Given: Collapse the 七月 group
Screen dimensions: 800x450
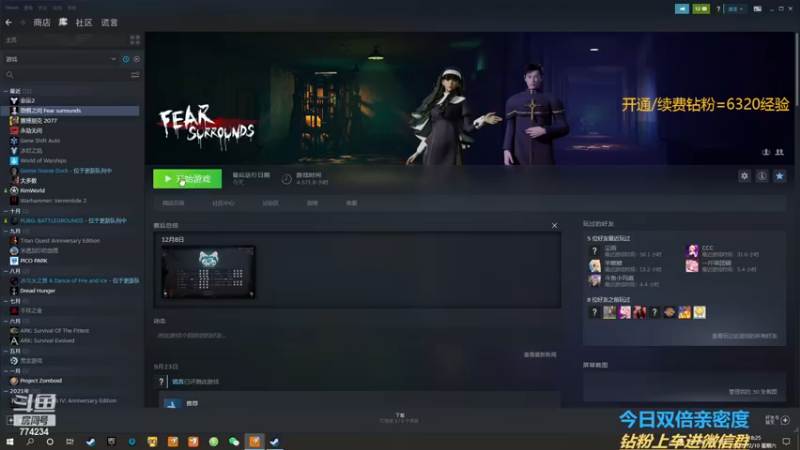Looking at the screenshot, I should click(x=6, y=301).
